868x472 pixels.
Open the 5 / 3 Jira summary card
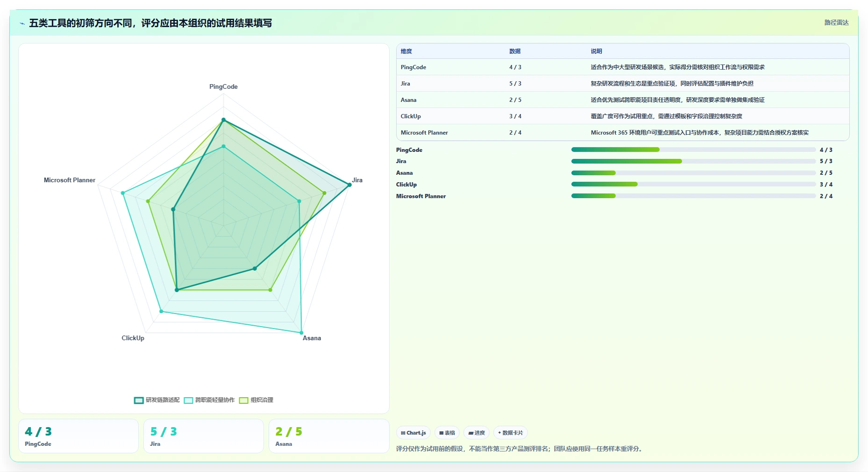click(x=204, y=436)
